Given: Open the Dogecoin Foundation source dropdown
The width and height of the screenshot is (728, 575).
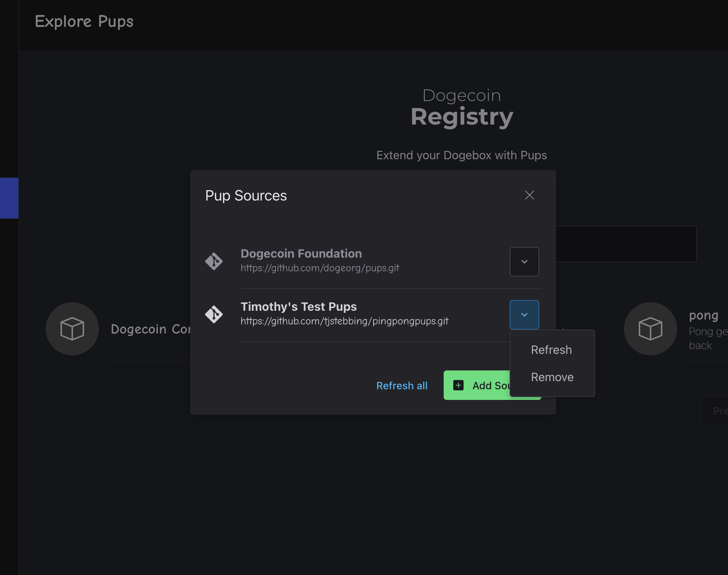Looking at the screenshot, I should tap(524, 262).
